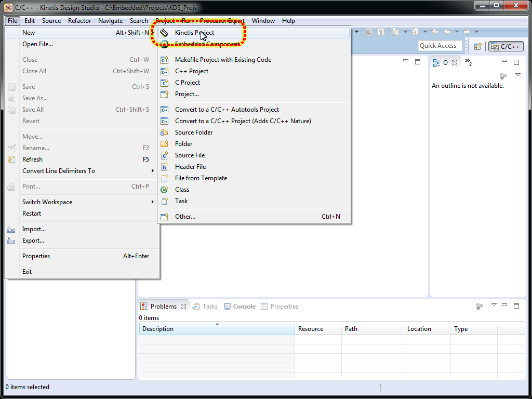
Task: Switch to the Console tab
Action: click(240, 307)
